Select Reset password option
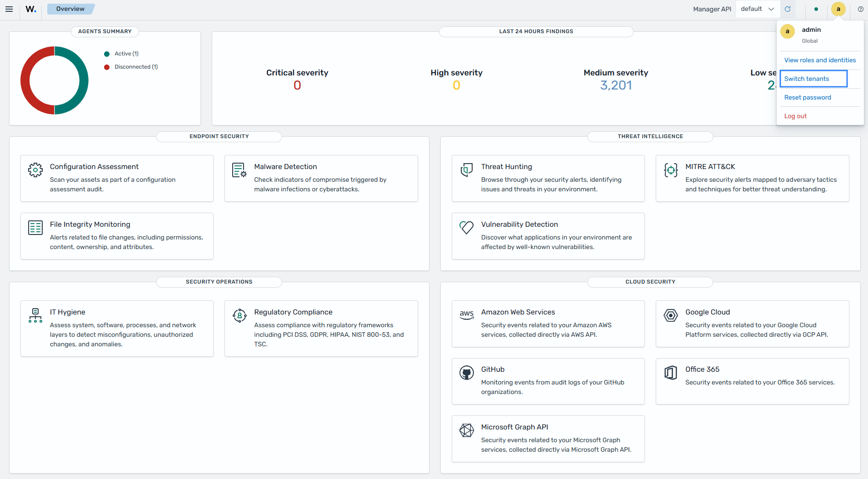This screenshot has height=479, width=868. pos(808,97)
